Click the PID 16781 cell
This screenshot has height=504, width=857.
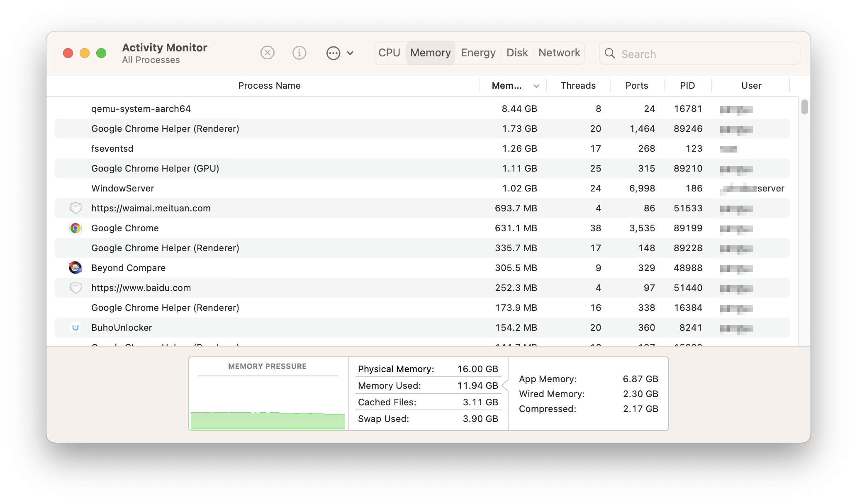[x=688, y=109]
